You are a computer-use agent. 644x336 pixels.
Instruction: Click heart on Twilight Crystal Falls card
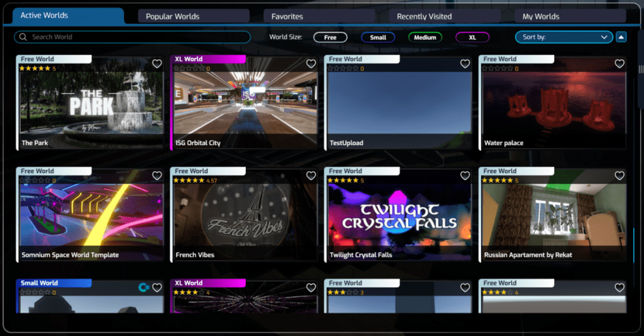[465, 176]
